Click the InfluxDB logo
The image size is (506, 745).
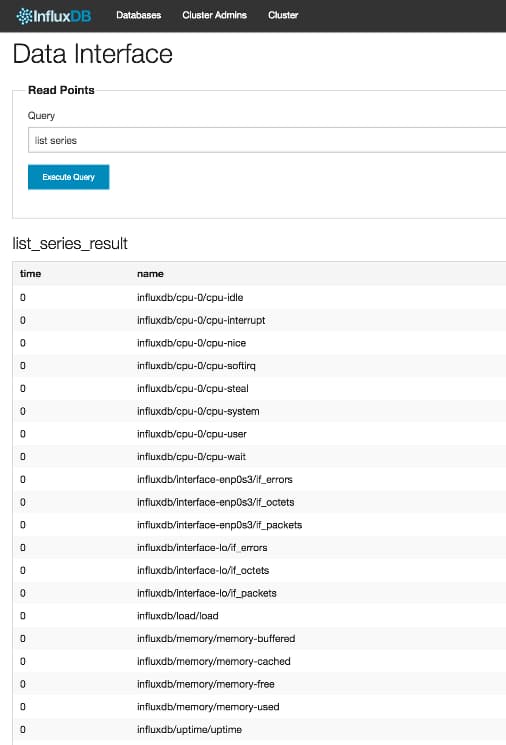click(54, 16)
